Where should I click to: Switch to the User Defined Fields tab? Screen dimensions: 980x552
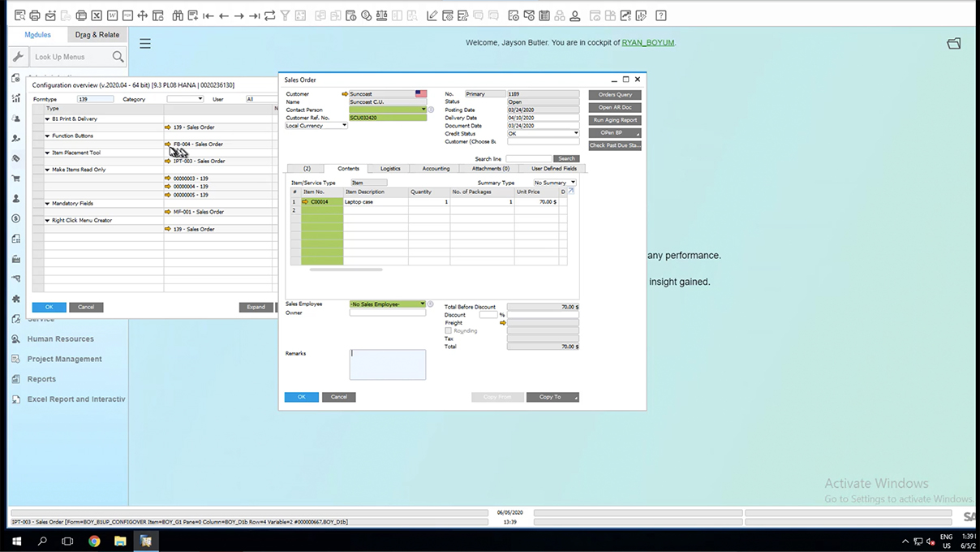pyautogui.click(x=553, y=169)
